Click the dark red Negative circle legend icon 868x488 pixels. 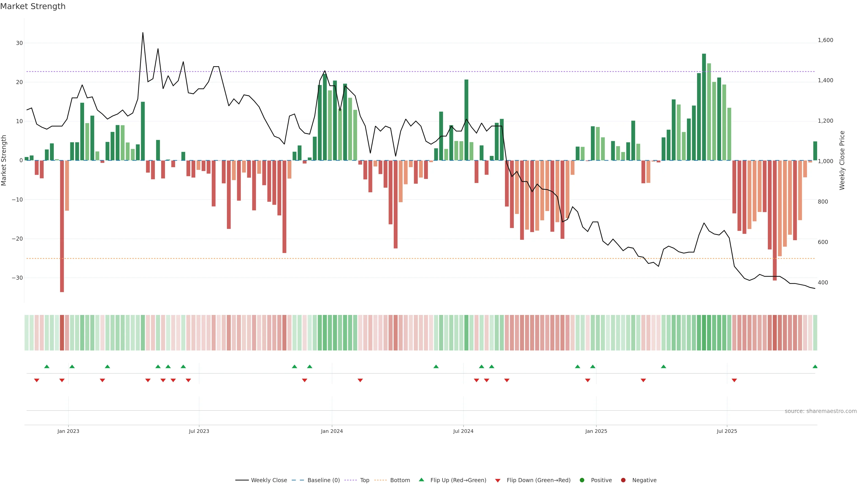[623, 480]
